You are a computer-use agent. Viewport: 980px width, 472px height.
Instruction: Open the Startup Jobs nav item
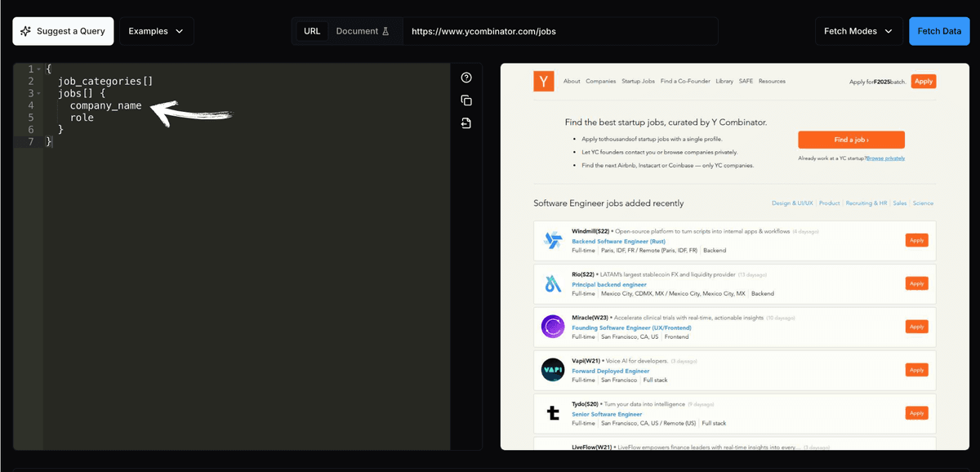pyautogui.click(x=638, y=81)
